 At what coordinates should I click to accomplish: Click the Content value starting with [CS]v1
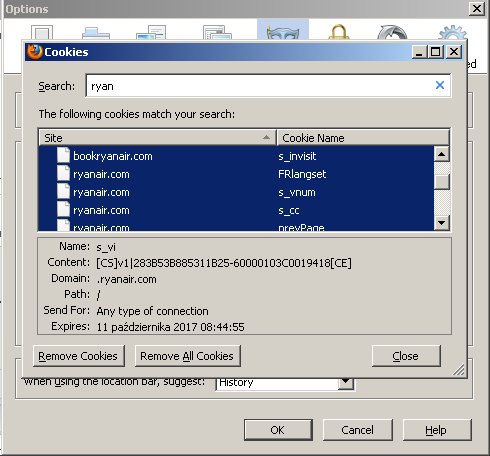(x=224, y=263)
